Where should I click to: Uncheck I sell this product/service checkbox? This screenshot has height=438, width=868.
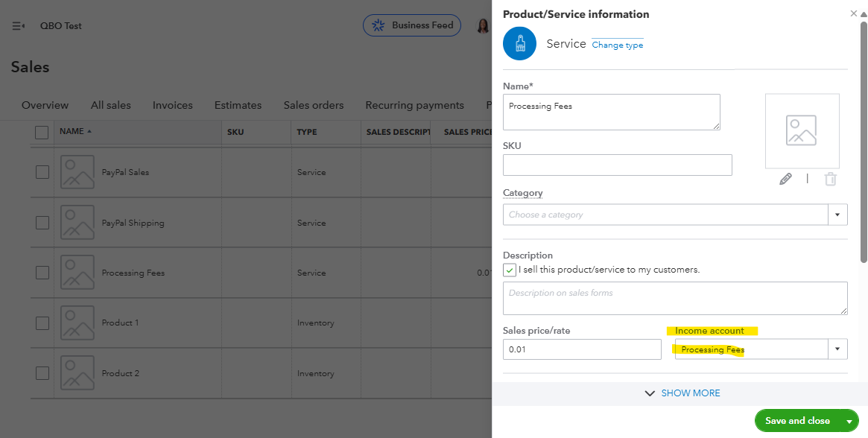pos(510,270)
